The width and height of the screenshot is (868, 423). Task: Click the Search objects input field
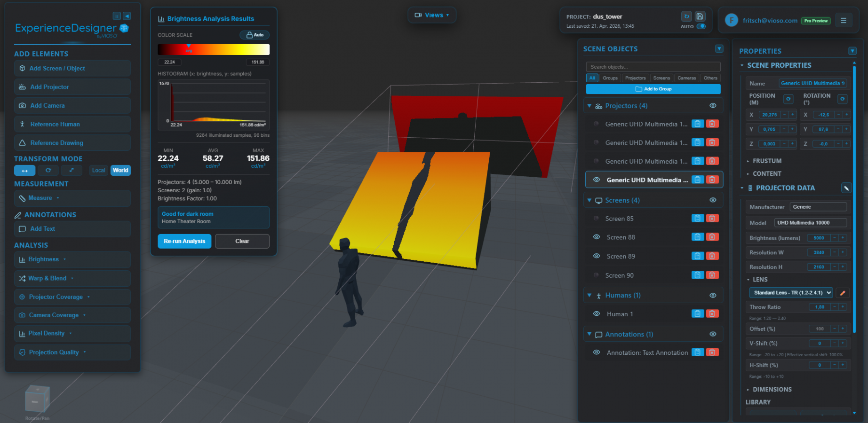tap(653, 66)
